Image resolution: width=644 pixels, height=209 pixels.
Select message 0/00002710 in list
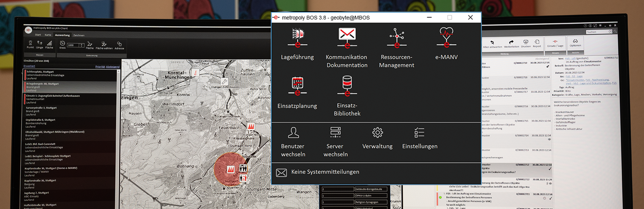tap(516, 65)
